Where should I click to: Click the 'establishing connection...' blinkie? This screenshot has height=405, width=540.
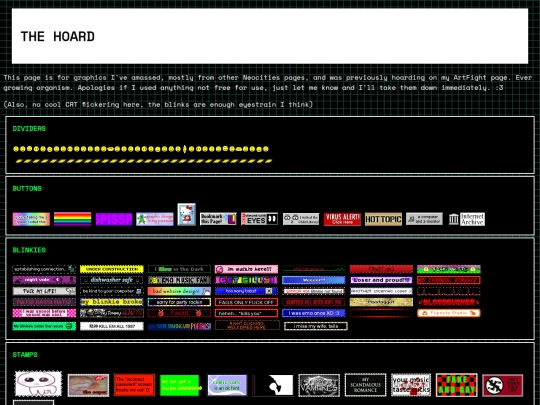44,269
